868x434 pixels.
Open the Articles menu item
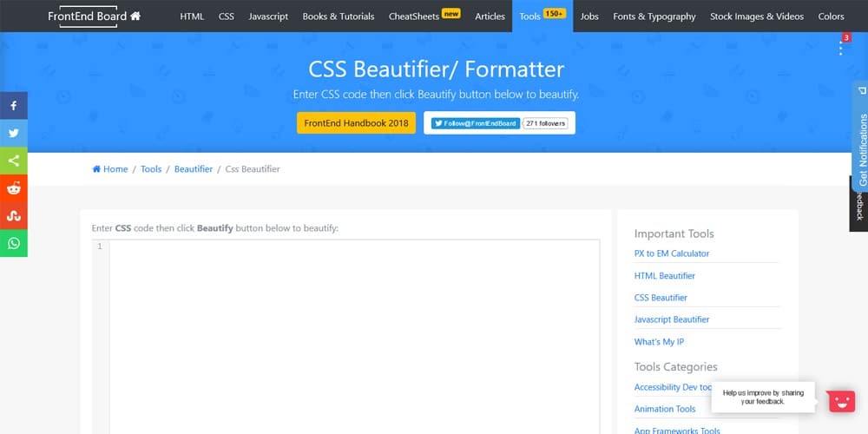490,16
